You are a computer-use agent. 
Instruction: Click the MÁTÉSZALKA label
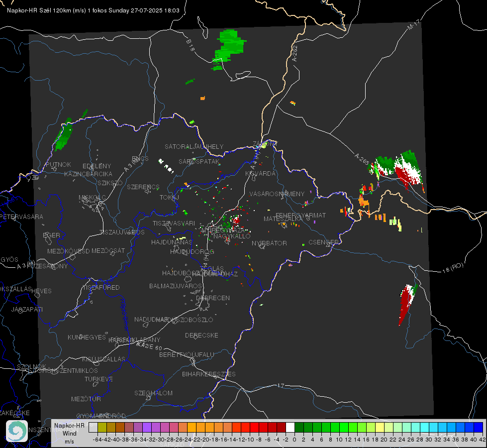283,219
